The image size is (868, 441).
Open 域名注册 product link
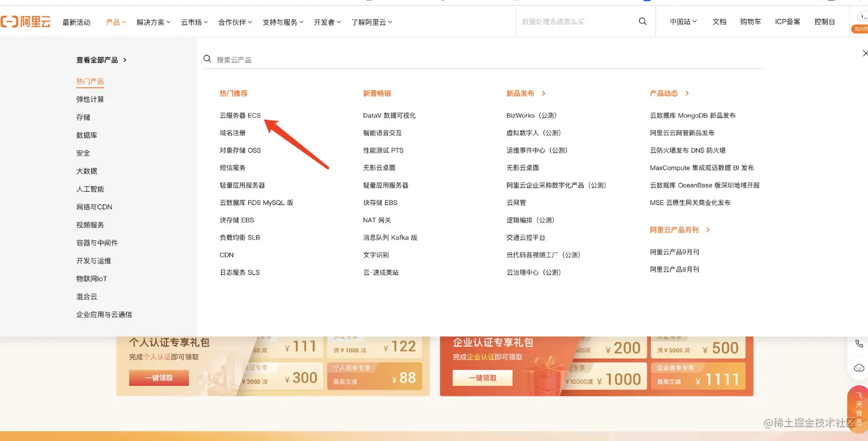(232, 133)
